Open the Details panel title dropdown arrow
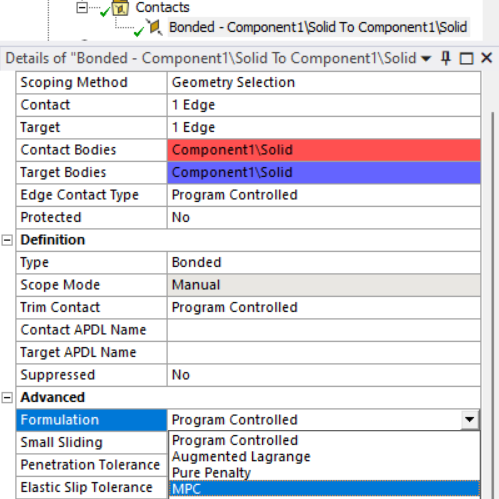 click(426, 59)
